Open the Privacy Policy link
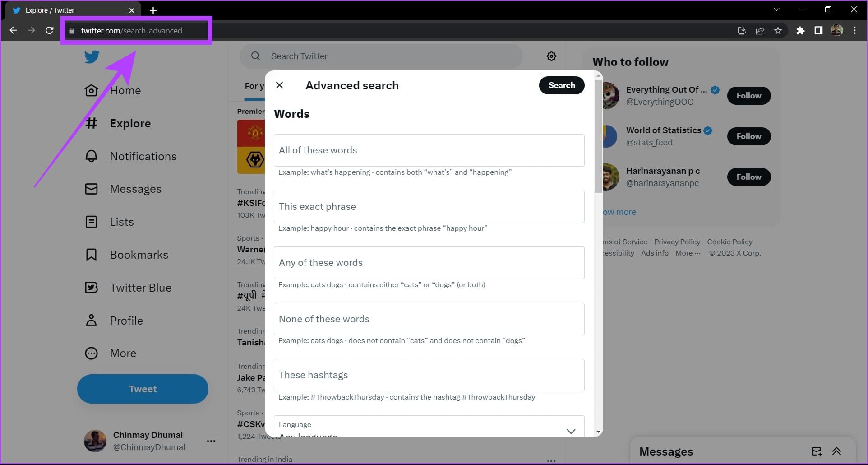This screenshot has height=465, width=868. [x=677, y=242]
